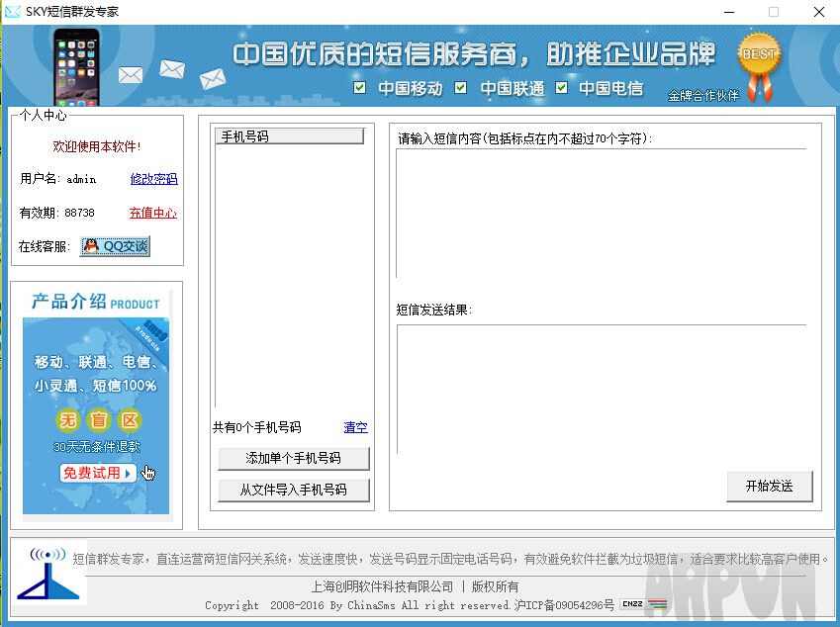Click the empty phone number list area
The image size is (840, 627).
pos(290,276)
